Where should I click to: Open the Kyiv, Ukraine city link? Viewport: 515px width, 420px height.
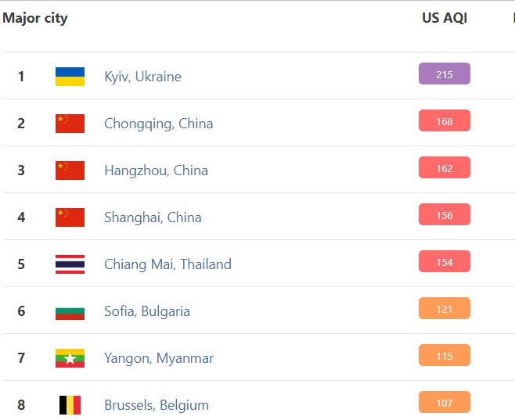coord(142,77)
